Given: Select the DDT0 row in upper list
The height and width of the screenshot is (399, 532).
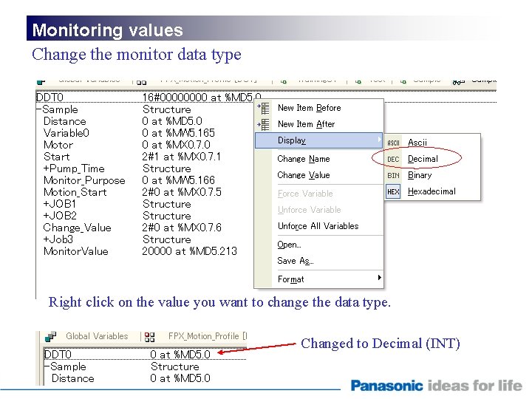Looking at the screenshot, I should (50, 98).
